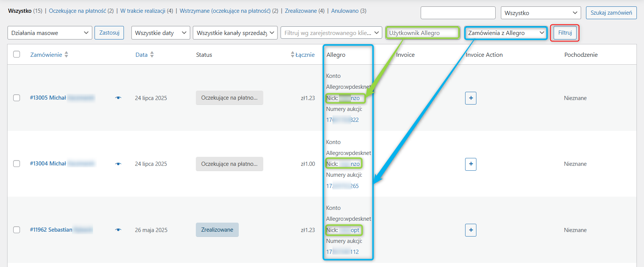Click the plus invoice action for order #13005
644x267 pixels.
470,98
